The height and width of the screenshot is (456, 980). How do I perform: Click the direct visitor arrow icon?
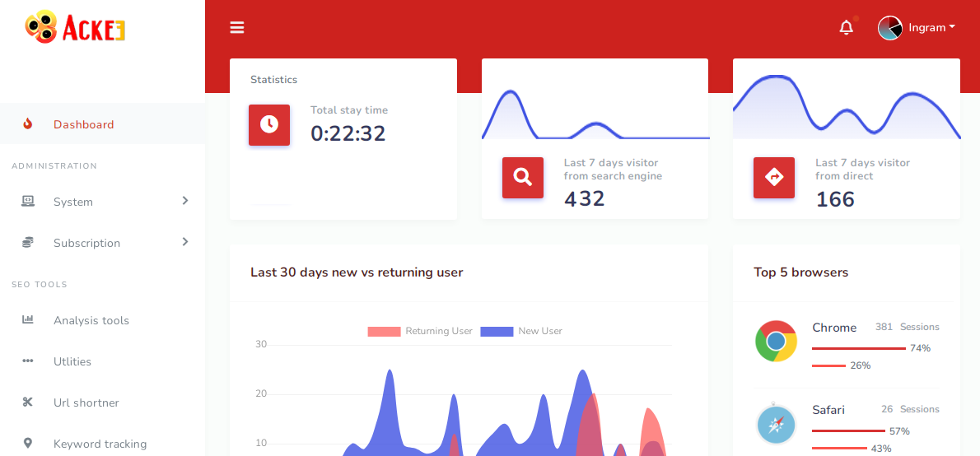(x=773, y=177)
